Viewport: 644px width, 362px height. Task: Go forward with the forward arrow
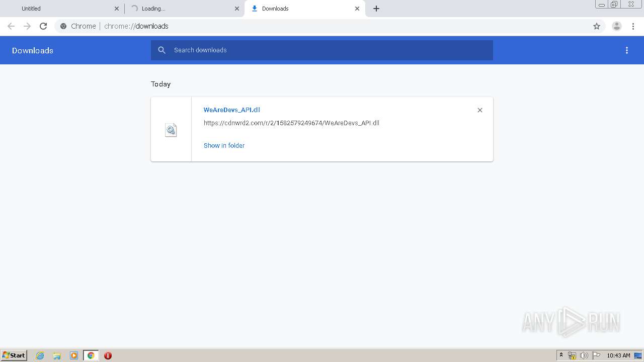(27, 26)
